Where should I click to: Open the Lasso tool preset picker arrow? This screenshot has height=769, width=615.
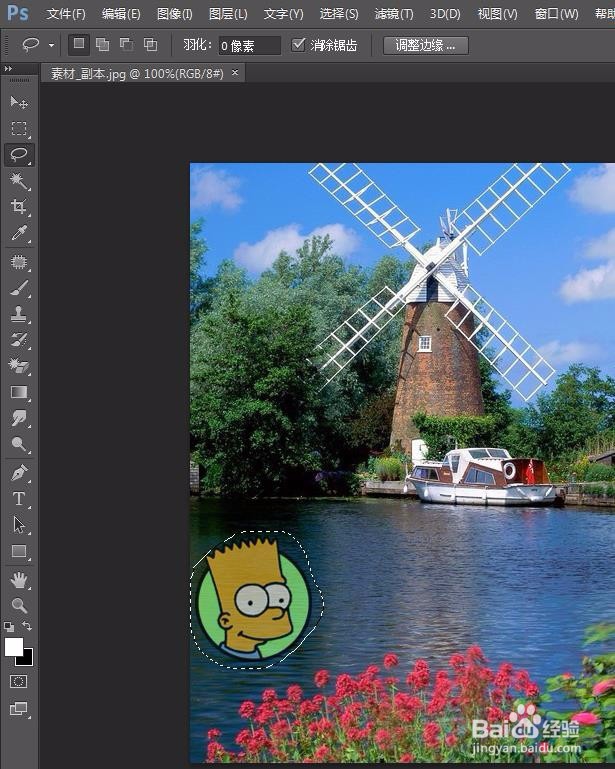pyautogui.click(x=51, y=45)
